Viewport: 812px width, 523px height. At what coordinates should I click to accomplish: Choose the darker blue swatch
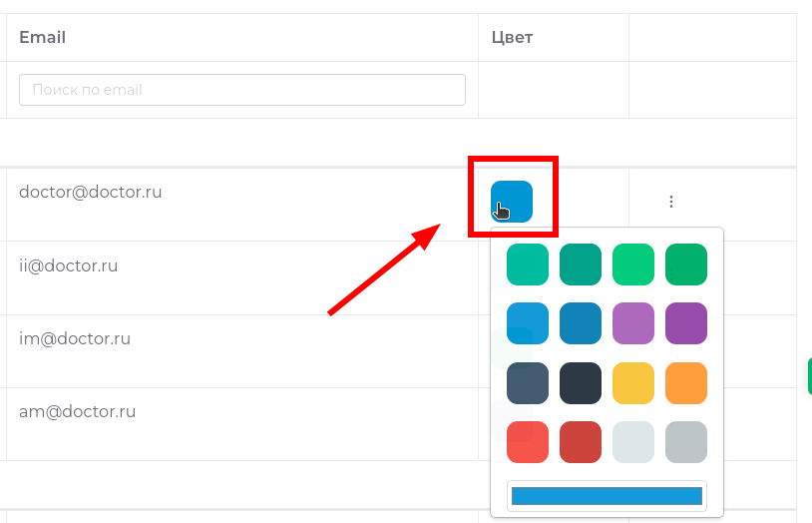[581, 323]
